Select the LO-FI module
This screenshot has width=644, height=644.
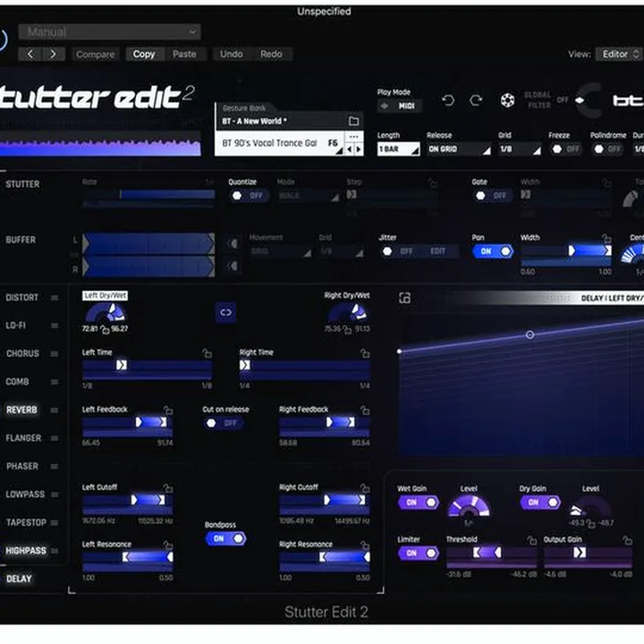(x=15, y=326)
